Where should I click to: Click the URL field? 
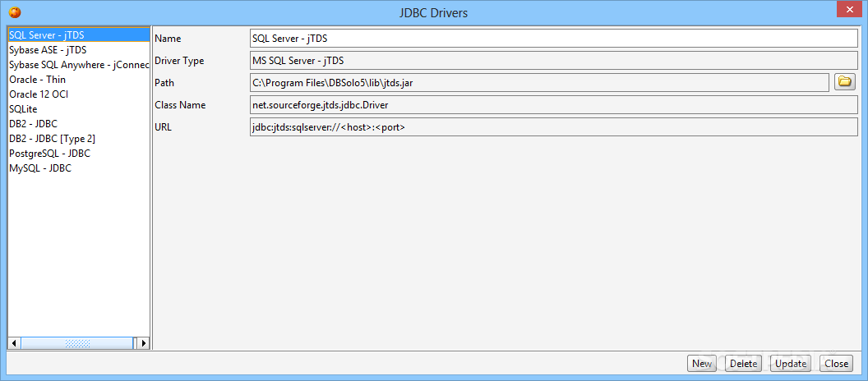click(x=553, y=126)
